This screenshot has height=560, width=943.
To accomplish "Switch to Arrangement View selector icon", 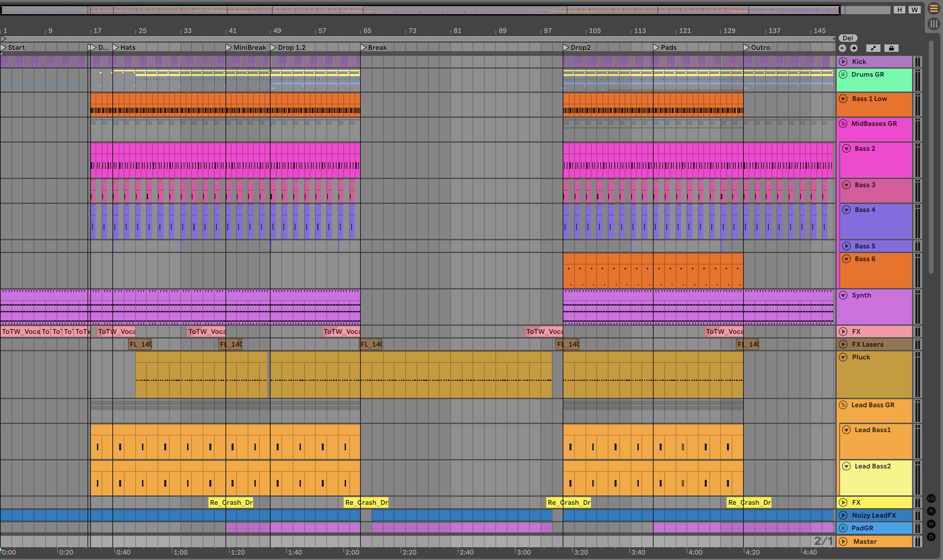I will pyautogui.click(x=934, y=8).
